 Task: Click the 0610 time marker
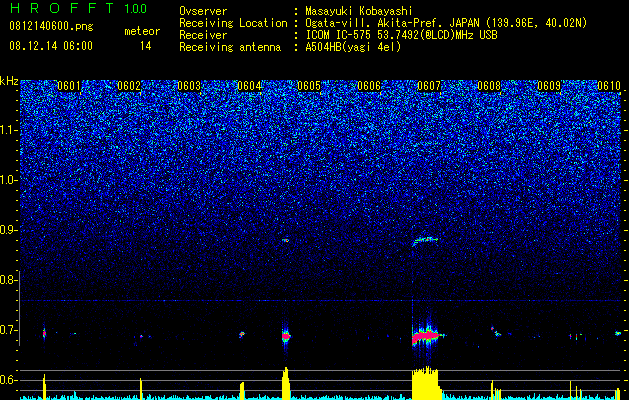pos(609,86)
